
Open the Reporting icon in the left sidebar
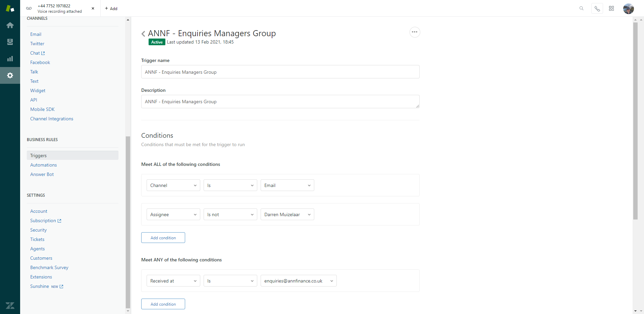pos(10,59)
